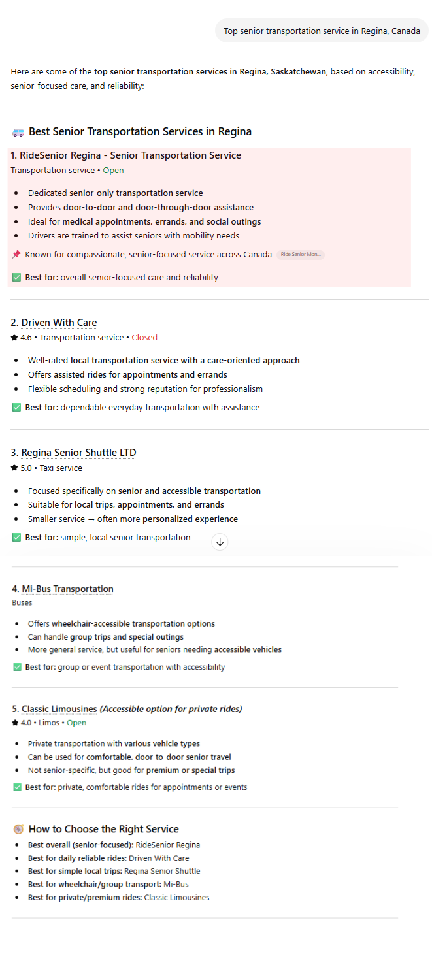Click green checkmark beside group or event transportation

(18, 667)
